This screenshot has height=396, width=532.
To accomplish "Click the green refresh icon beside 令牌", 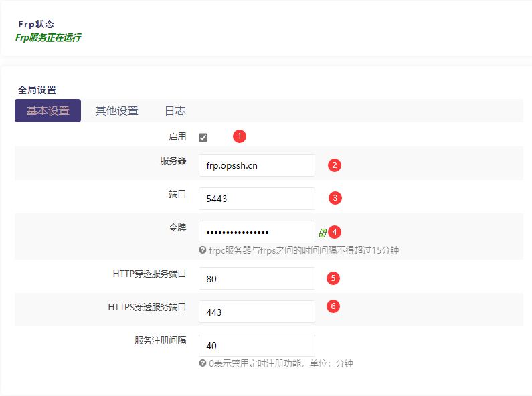I will tap(323, 233).
